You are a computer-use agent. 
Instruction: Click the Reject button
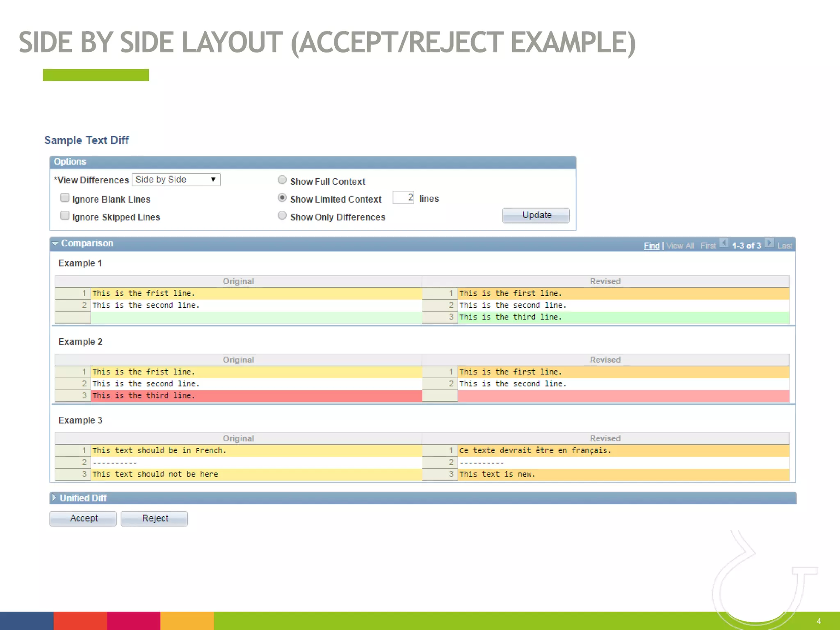[155, 518]
